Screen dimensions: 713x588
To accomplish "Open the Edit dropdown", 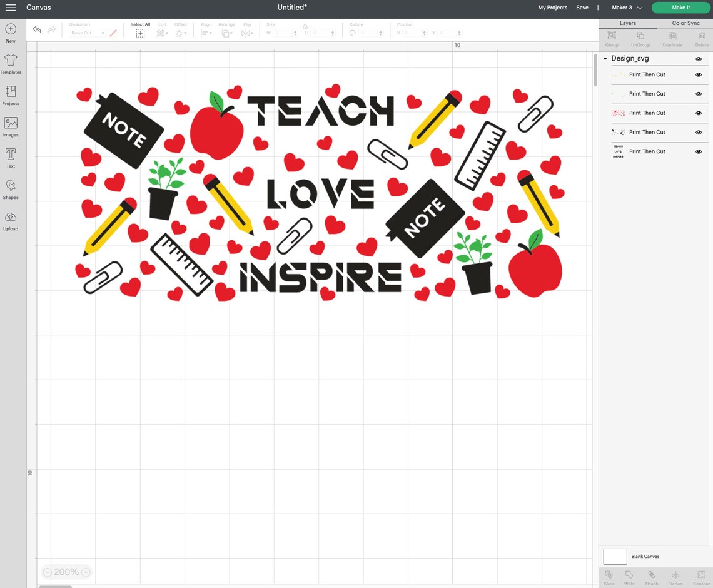I will [163, 33].
